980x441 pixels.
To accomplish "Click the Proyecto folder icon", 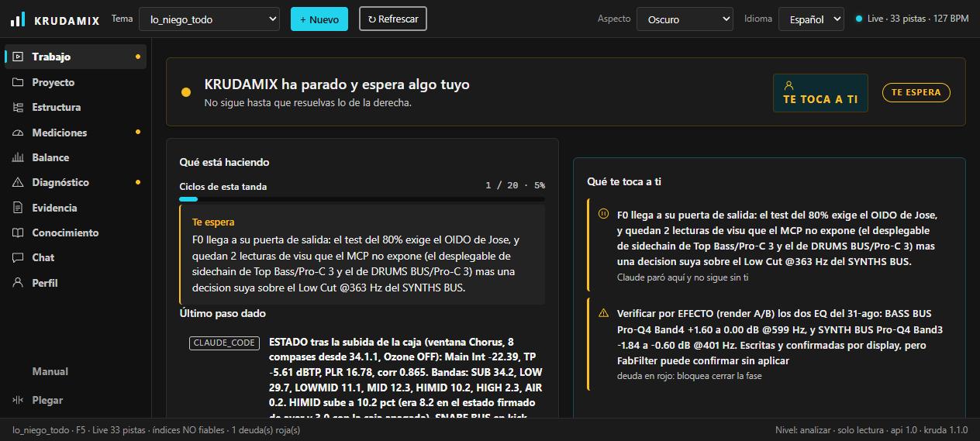I will (18, 82).
